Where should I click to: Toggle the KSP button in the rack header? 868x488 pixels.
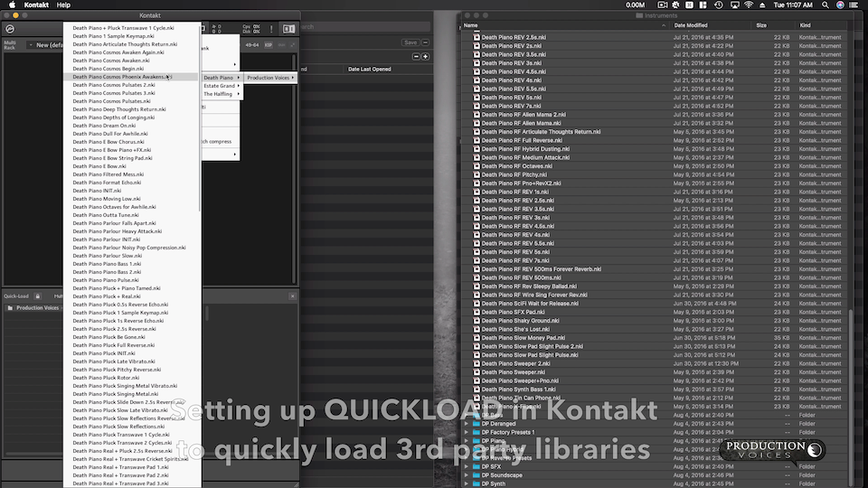269,45
